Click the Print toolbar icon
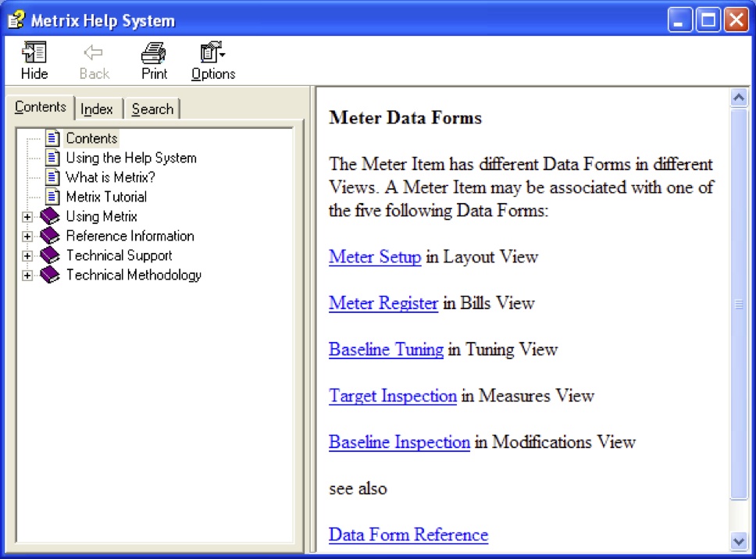756x559 pixels. 154,52
